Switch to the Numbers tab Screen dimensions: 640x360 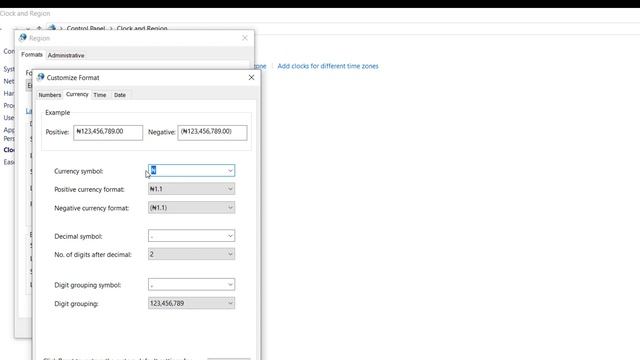click(x=49, y=95)
